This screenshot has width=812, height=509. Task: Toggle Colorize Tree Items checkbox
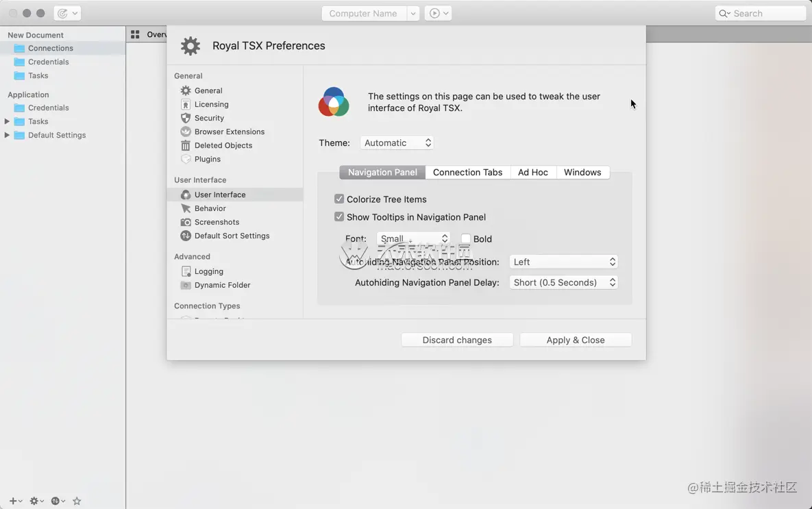coord(339,199)
